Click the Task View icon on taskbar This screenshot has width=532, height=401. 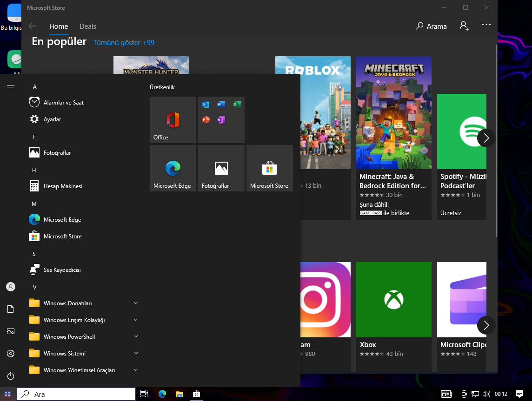(x=144, y=394)
